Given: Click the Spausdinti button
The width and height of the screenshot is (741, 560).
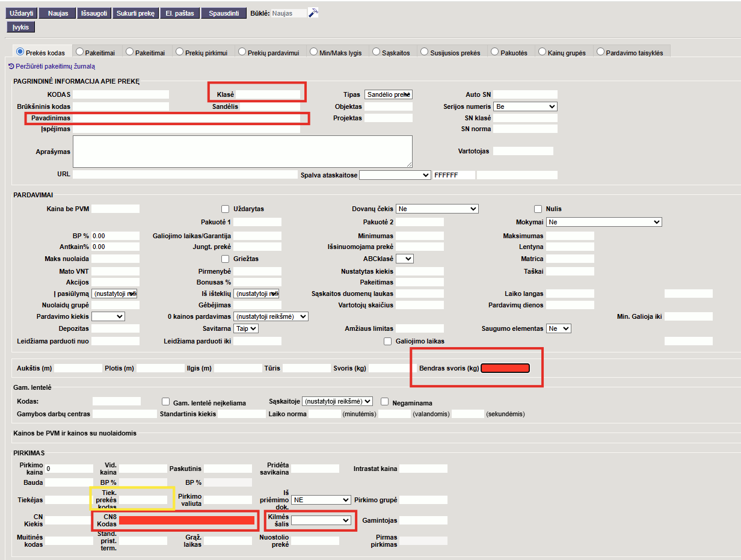Looking at the screenshot, I should [x=224, y=13].
